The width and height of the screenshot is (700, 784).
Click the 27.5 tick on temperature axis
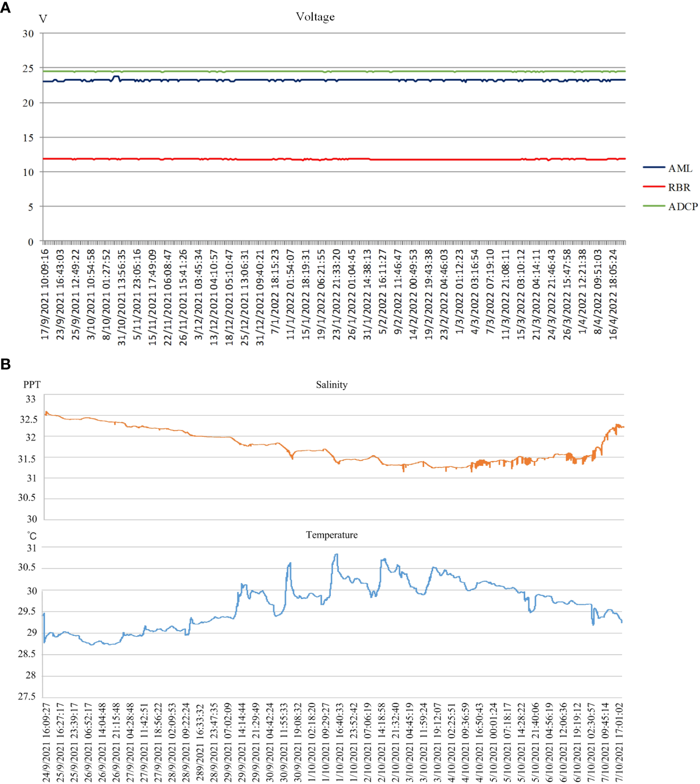point(27,697)
